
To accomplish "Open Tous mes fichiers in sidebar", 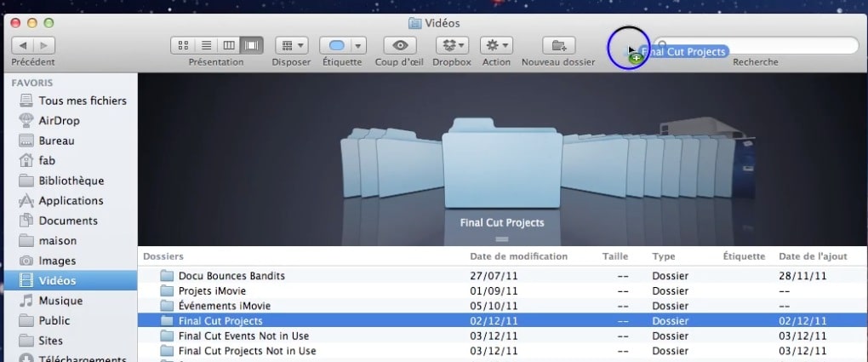I will point(71,101).
